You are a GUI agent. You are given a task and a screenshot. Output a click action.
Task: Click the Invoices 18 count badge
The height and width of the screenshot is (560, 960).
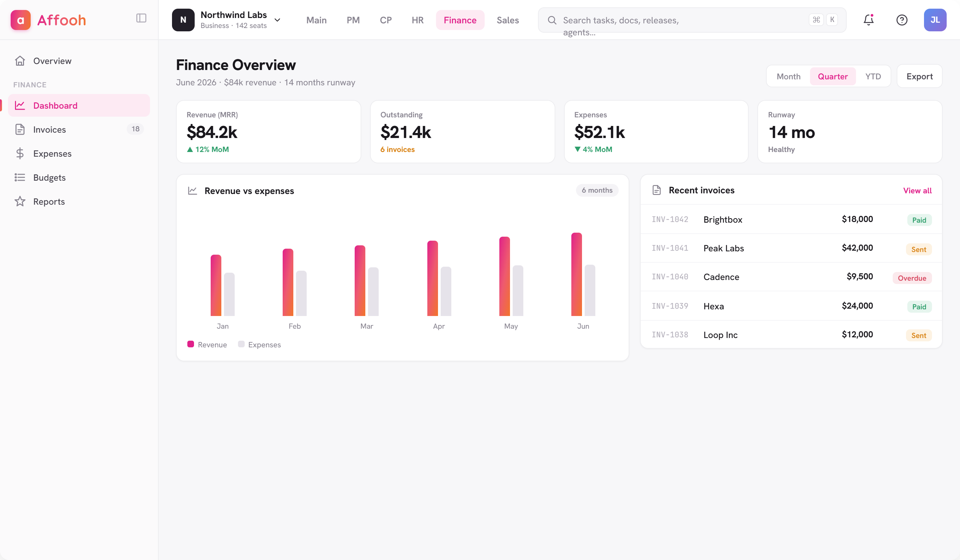(x=135, y=129)
